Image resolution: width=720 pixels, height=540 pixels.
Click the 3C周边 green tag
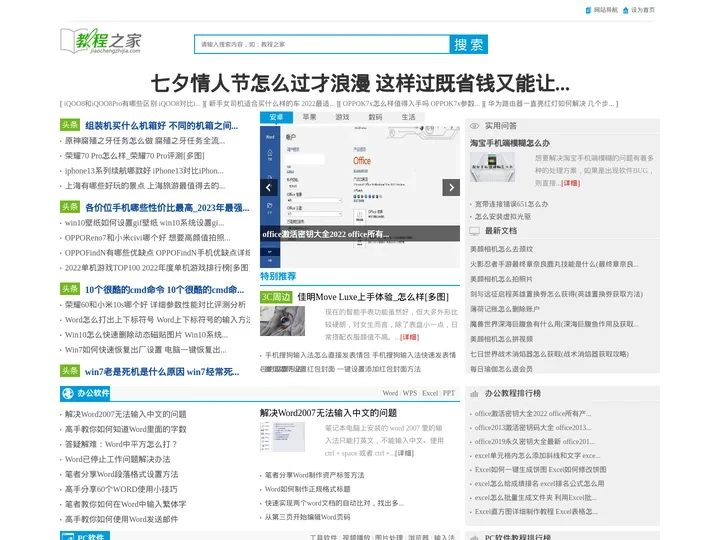point(276,297)
